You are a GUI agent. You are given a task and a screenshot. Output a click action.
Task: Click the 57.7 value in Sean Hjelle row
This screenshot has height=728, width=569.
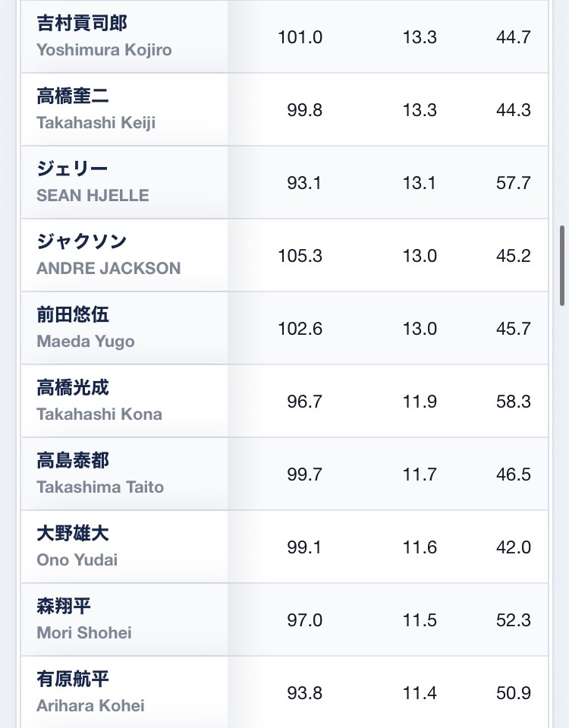click(514, 183)
